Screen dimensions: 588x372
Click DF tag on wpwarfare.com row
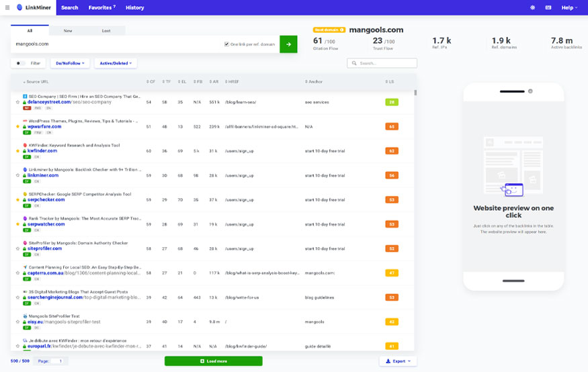point(27,132)
